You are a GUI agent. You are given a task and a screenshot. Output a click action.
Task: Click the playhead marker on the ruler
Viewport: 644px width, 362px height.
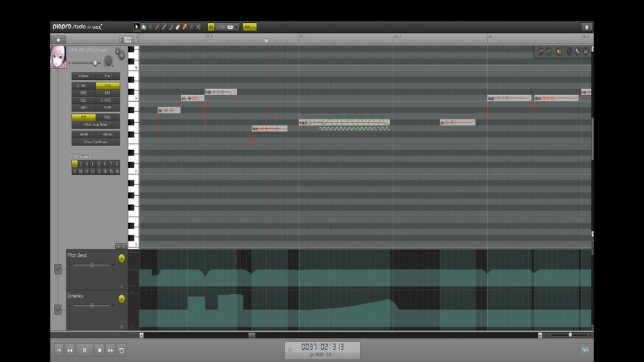[x=266, y=41]
